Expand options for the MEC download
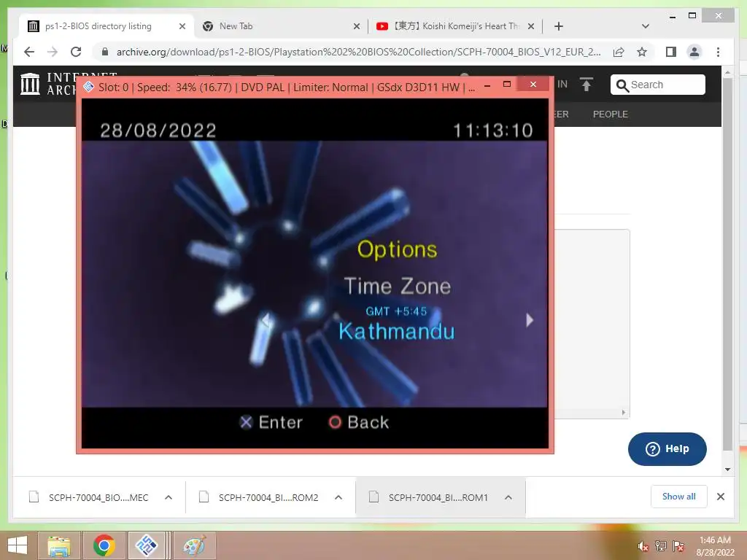747x560 pixels. 169,497
